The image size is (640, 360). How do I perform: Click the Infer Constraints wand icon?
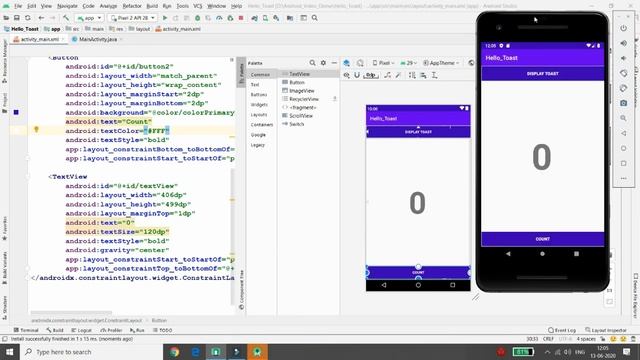point(398,75)
